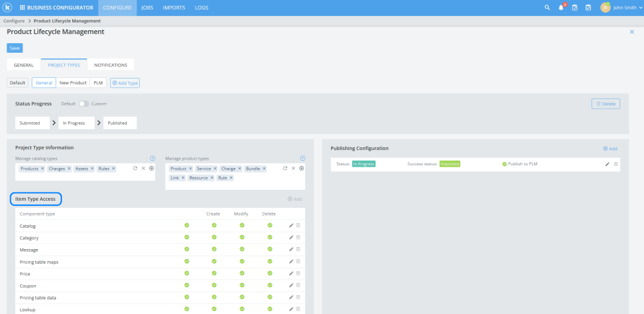This screenshot has width=644, height=314.
Task: Select the General project type
Action: tap(44, 82)
